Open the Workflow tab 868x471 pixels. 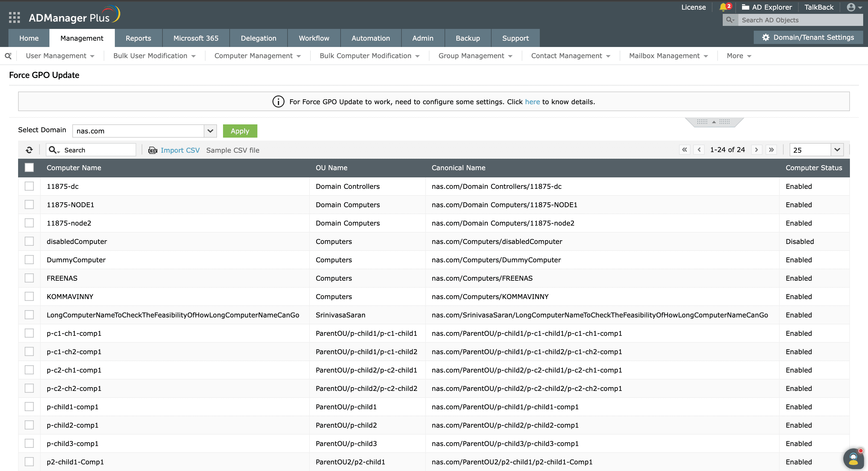(314, 38)
